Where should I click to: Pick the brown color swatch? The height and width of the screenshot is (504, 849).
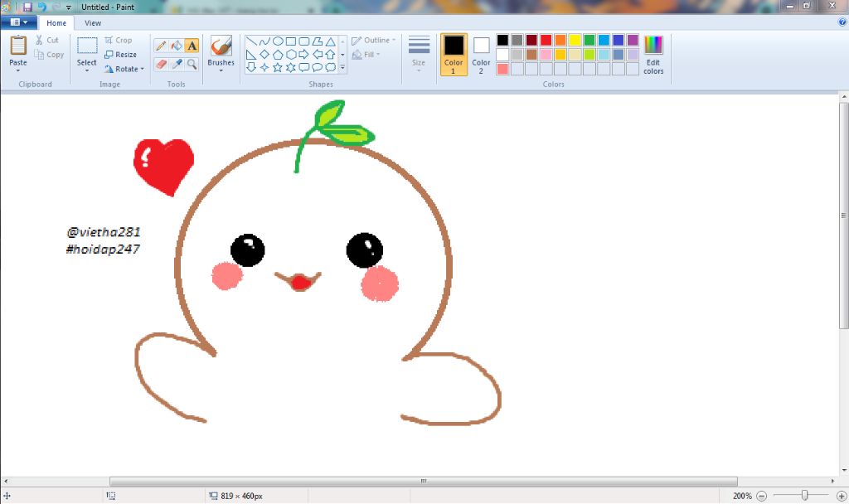531,55
